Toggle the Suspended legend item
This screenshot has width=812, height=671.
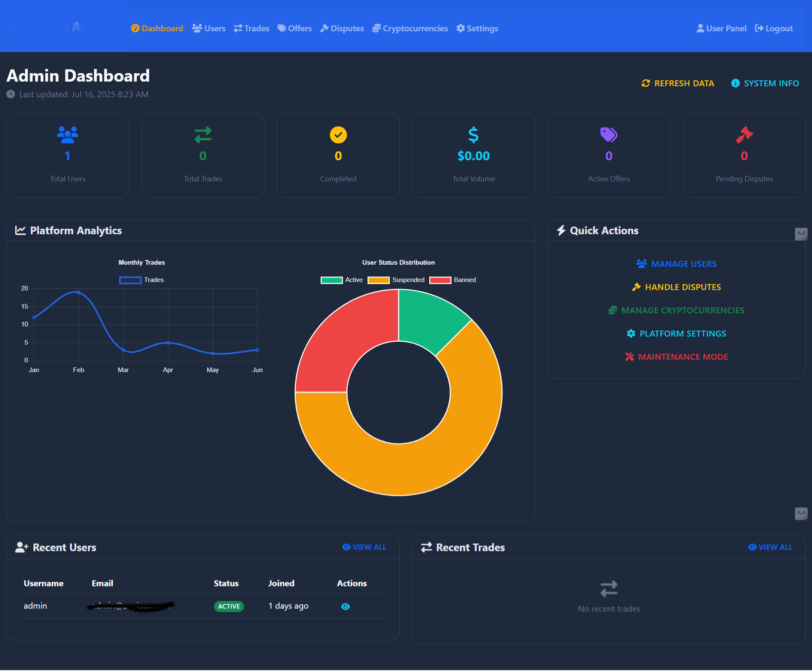[x=395, y=280]
